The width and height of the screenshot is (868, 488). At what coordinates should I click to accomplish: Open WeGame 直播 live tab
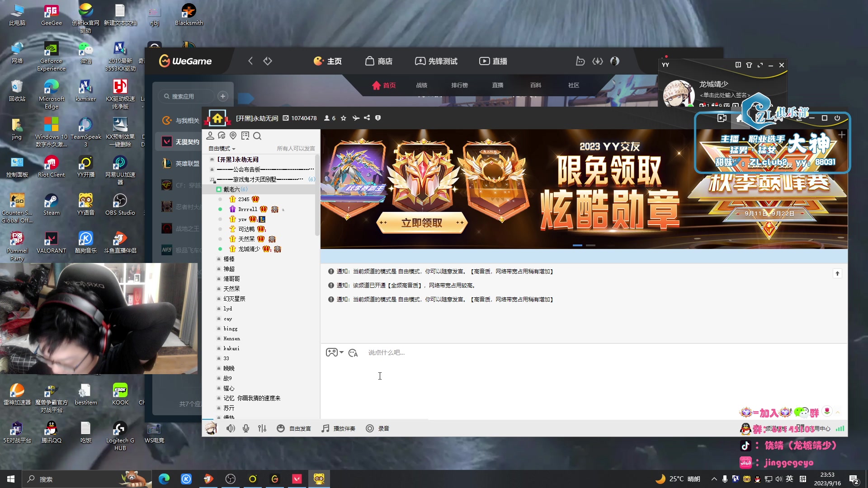[493, 61]
